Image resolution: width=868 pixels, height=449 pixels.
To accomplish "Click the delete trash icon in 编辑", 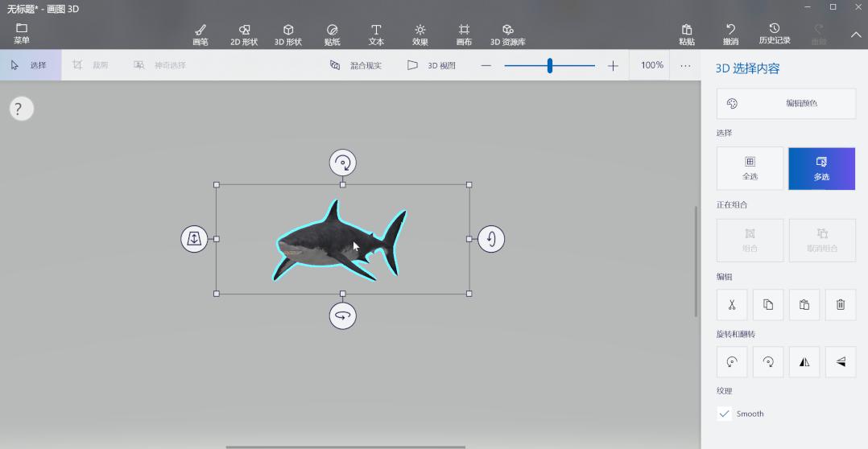I will [x=840, y=305].
